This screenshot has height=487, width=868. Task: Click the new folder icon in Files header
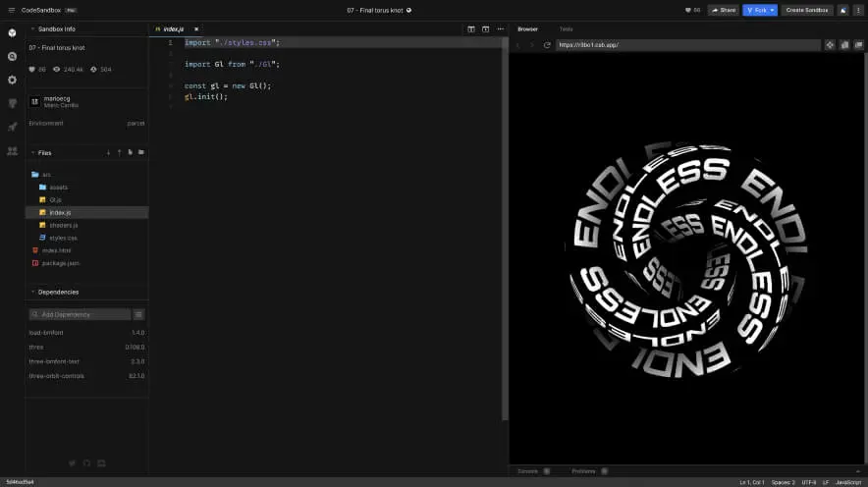141,152
